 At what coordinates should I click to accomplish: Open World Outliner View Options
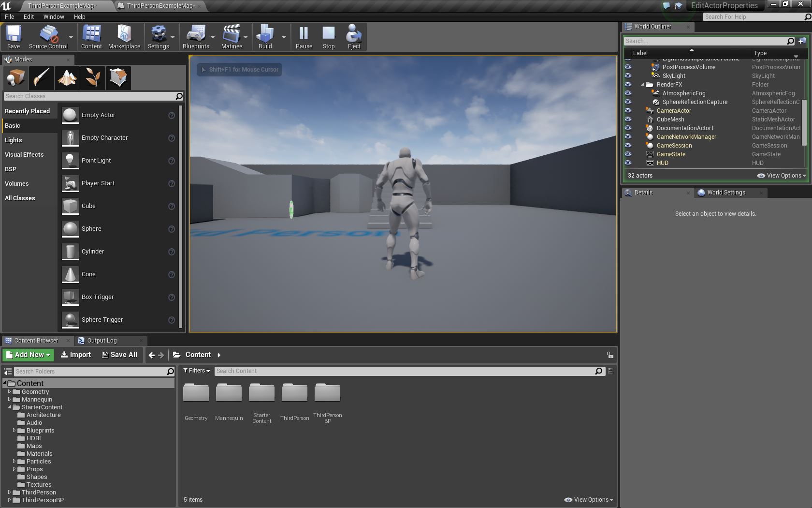[781, 176]
